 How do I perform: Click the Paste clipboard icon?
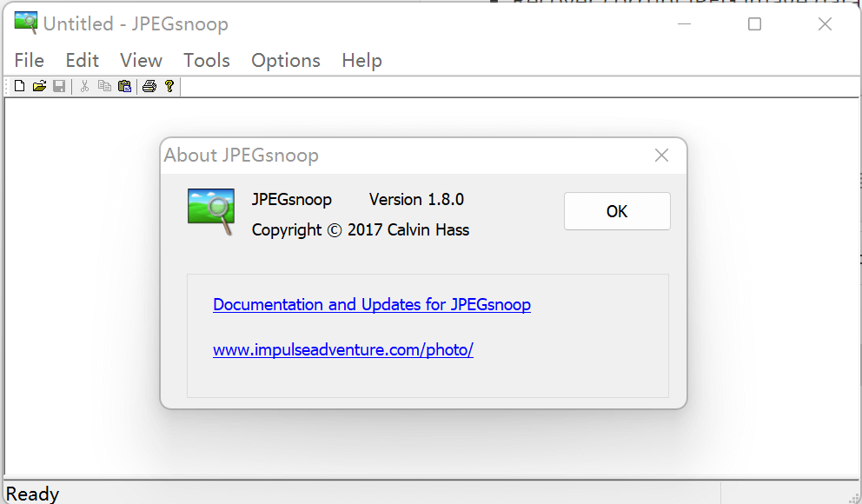(124, 86)
